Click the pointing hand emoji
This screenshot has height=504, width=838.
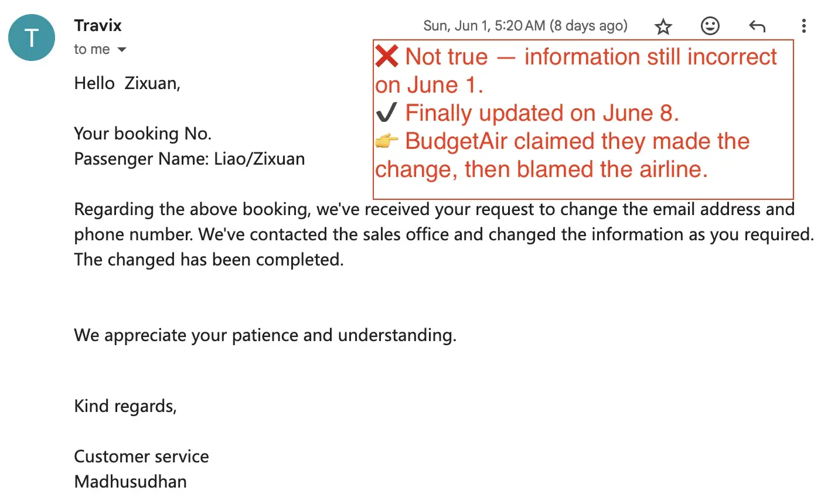pos(386,141)
